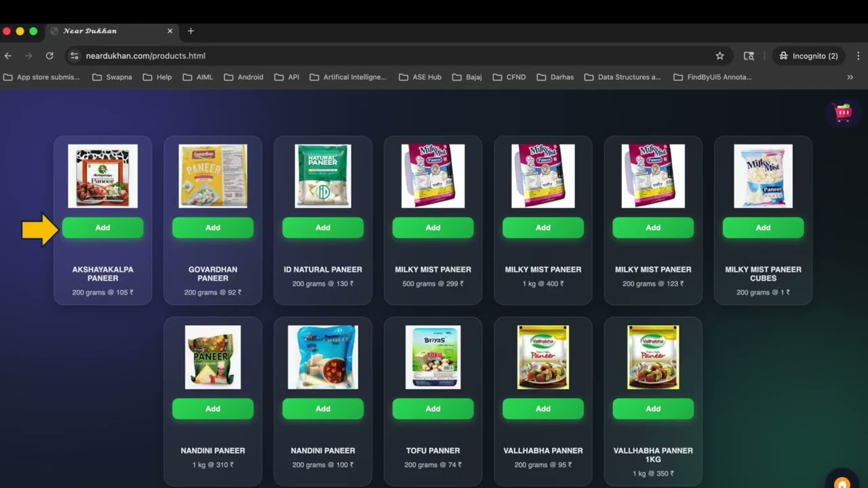Viewport: 868px width, 488px height.
Task: Open the CFND bookmark folder
Action: (x=509, y=77)
